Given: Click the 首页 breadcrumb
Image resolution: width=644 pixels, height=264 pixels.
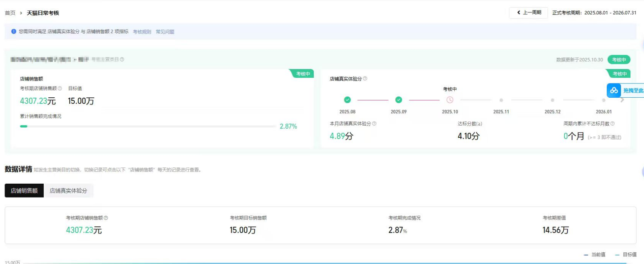Looking at the screenshot, I should coord(10,13).
